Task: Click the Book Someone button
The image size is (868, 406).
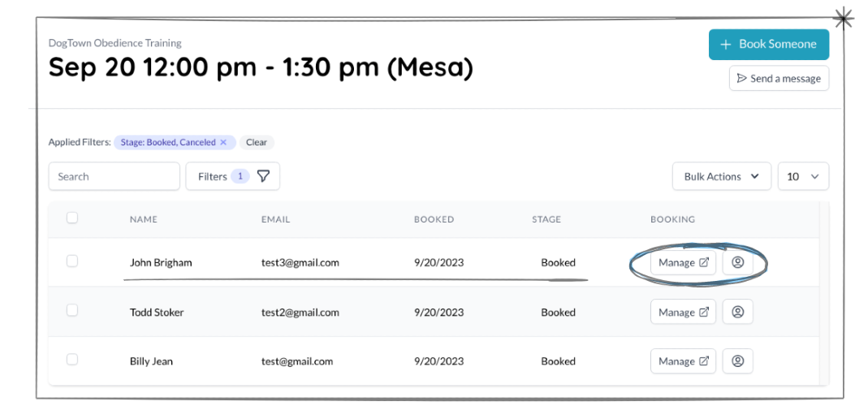Action: point(768,45)
